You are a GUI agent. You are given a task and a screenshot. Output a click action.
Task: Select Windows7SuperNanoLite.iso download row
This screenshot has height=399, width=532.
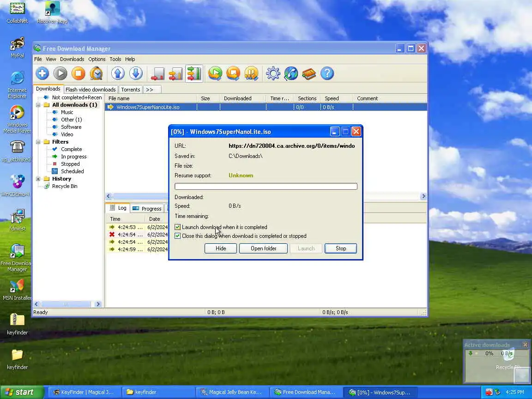point(266,107)
